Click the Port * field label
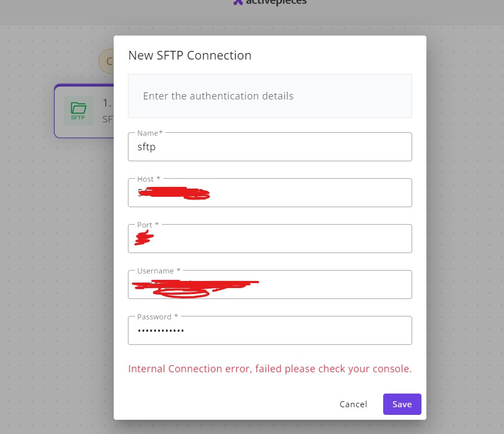The image size is (504, 434). tap(148, 225)
